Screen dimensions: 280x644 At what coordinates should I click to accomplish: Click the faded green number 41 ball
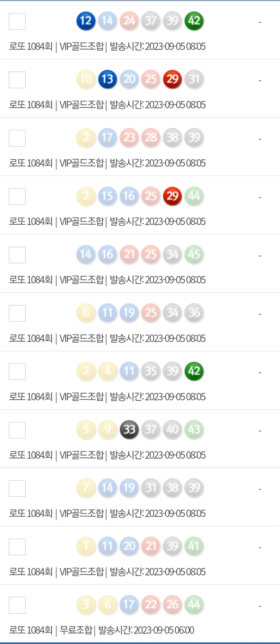tap(194, 546)
